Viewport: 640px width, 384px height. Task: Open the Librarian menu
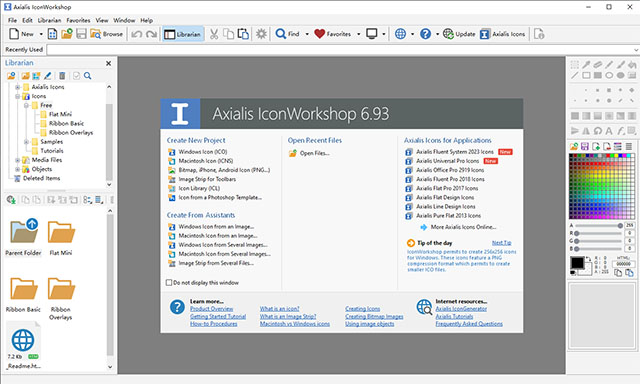(x=49, y=20)
